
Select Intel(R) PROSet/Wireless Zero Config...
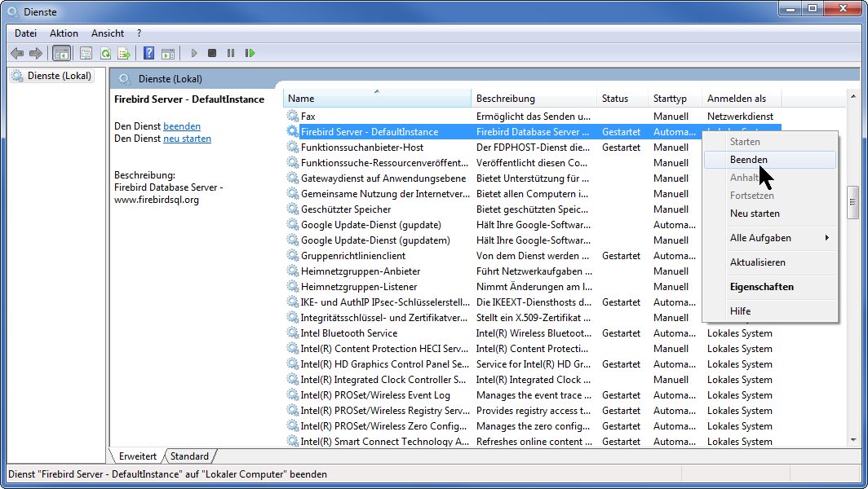coord(533,426)
